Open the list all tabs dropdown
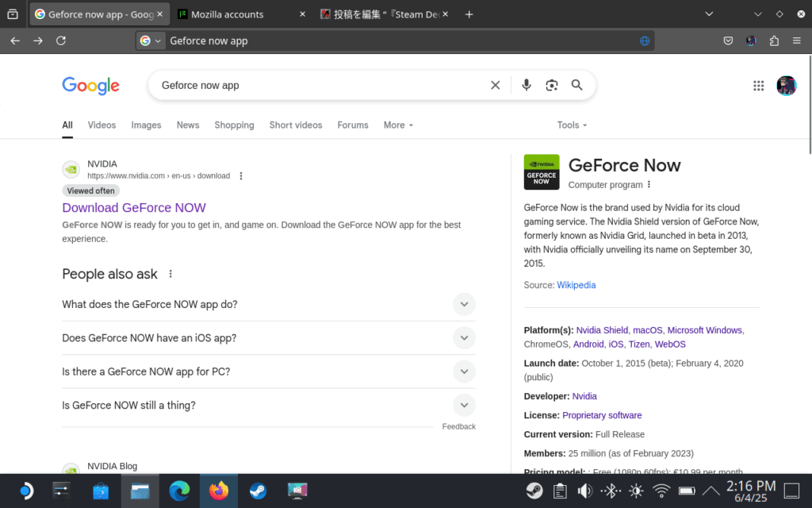 point(709,14)
